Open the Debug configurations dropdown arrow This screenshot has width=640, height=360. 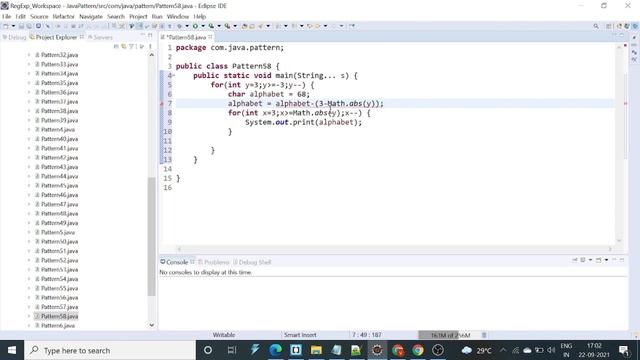pos(187,26)
